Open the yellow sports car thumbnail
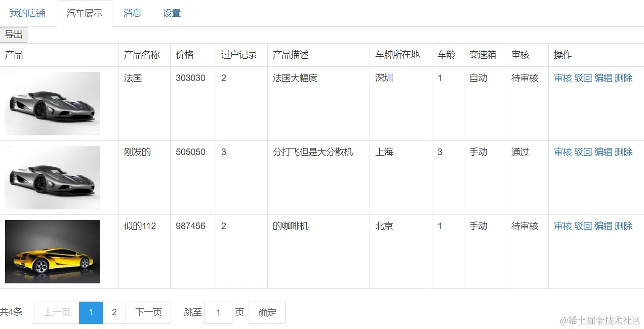The width and height of the screenshot is (644, 329). tap(52, 251)
